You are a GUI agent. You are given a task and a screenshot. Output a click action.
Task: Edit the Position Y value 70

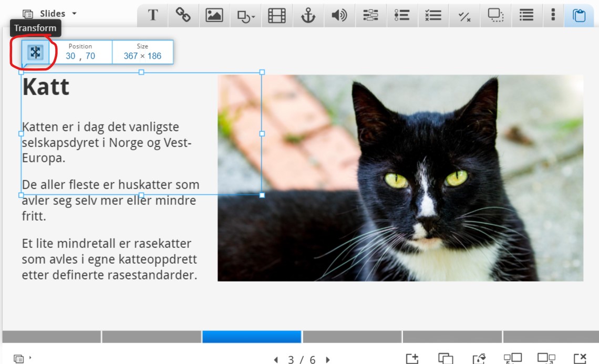click(x=90, y=56)
